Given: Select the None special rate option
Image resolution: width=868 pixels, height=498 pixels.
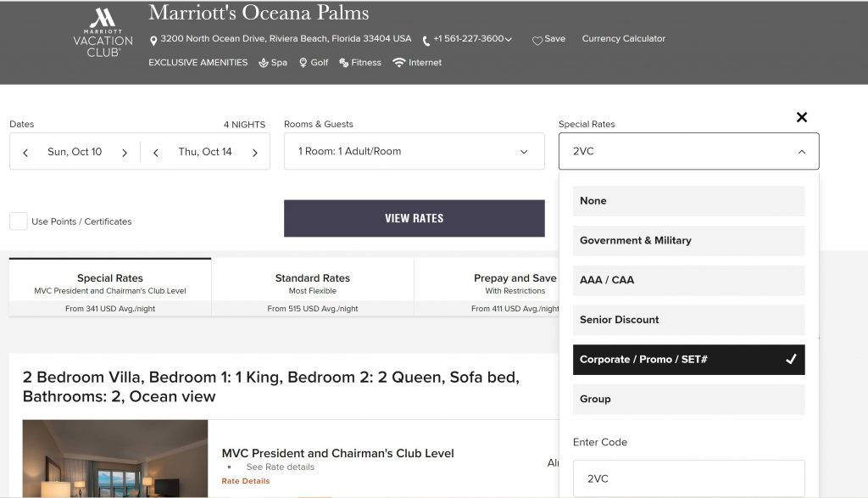Looking at the screenshot, I should point(688,201).
